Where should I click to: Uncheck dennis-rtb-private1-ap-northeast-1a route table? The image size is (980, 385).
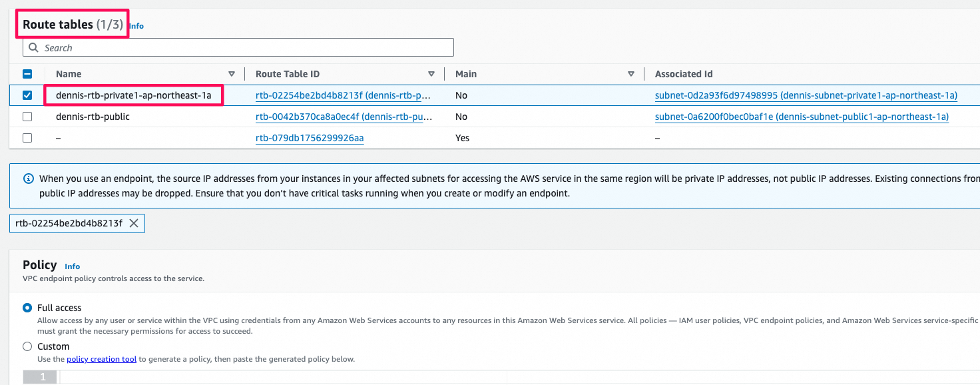tap(27, 95)
